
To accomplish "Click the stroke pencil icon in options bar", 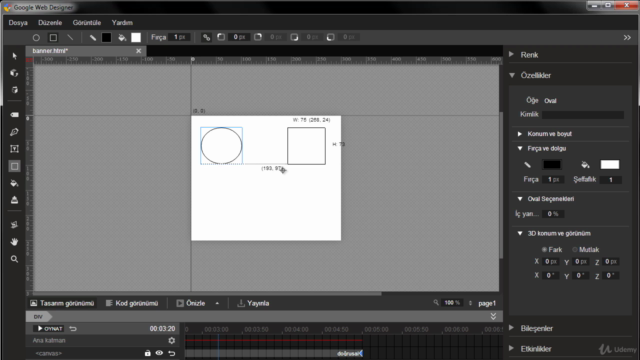I will click(x=93, y=38).
